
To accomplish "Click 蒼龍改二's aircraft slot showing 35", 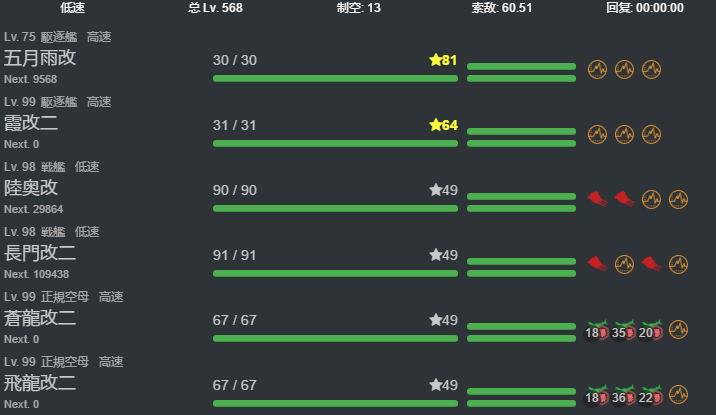I will coord(624,330).
